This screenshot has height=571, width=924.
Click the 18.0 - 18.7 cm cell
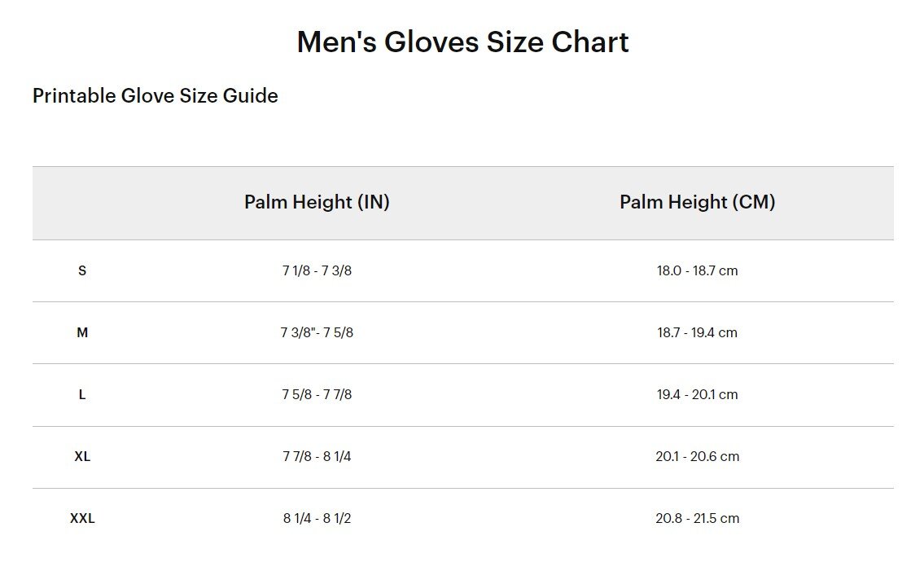pyautogui.click(x=697, y=270)
